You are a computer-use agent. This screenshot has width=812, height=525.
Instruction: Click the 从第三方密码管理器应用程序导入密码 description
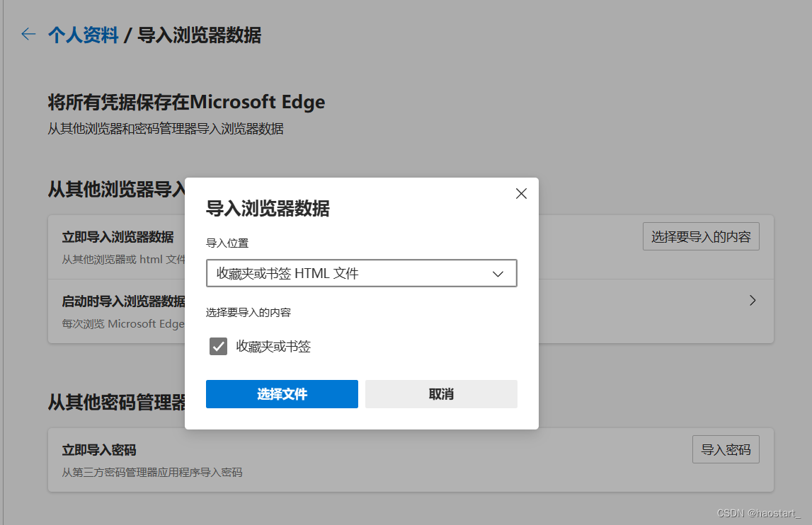[x=152, y=472]
